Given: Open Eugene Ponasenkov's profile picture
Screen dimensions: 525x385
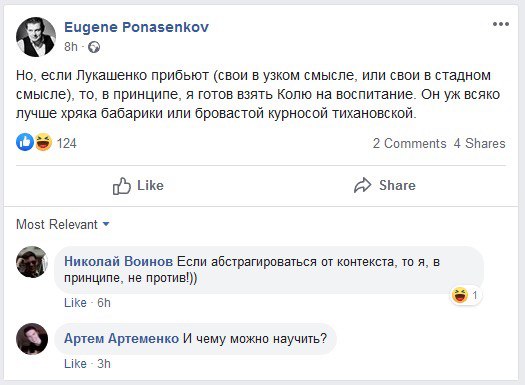Looking at the screenshot, I should click(x=36, y=37).
